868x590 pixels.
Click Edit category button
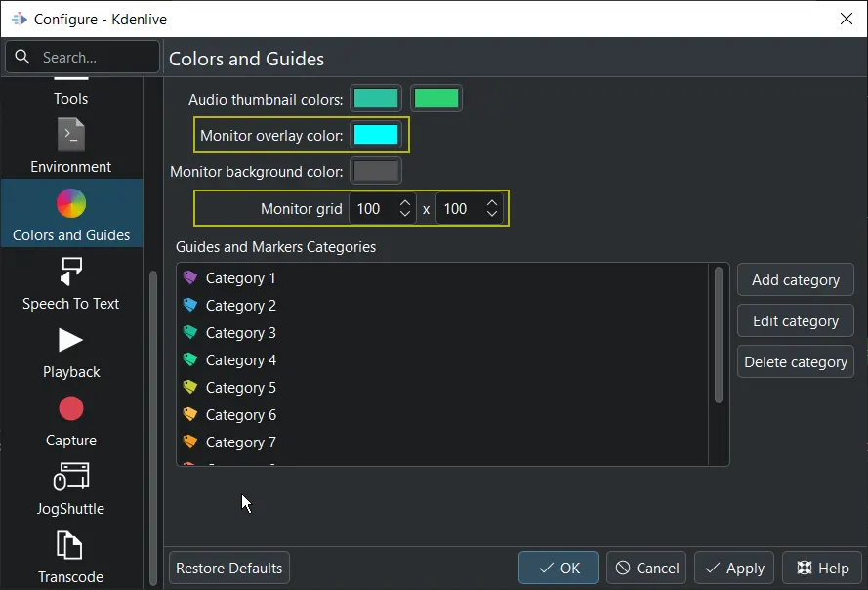[796, 320]
